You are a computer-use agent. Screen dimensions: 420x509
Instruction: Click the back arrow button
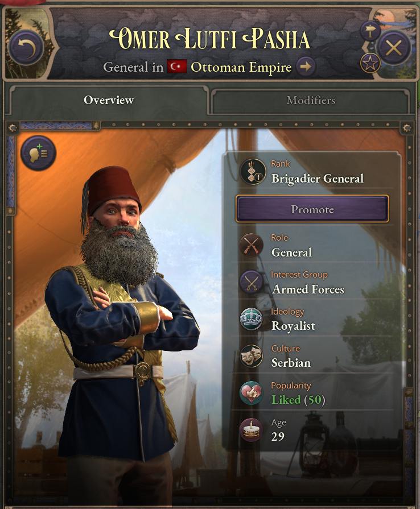26,47
